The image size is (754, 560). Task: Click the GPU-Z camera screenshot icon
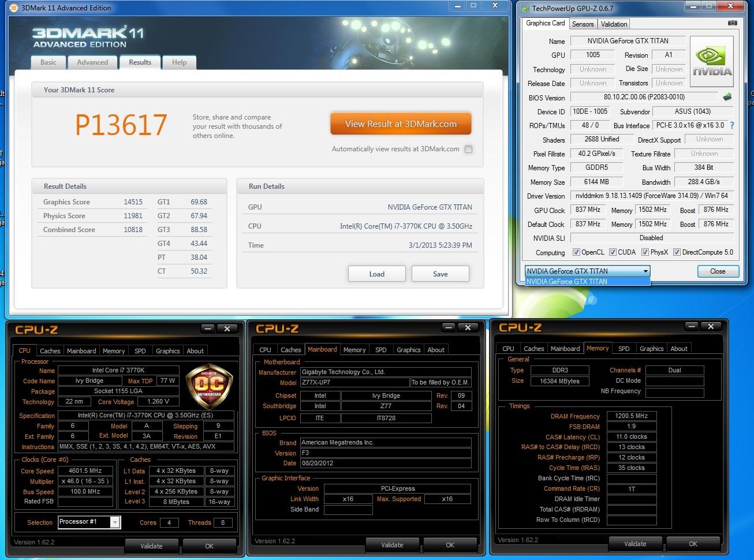point(732,23)
